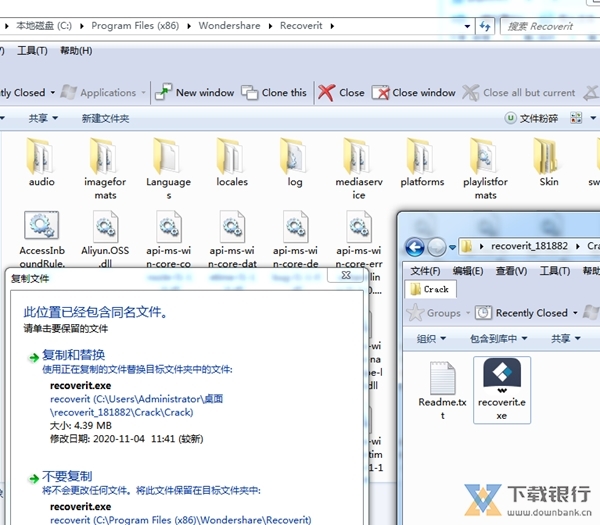This screenshot has height=525, width=600.
Task: Open the address bar history dropdown arrow
Action: [x=467, y=26]
